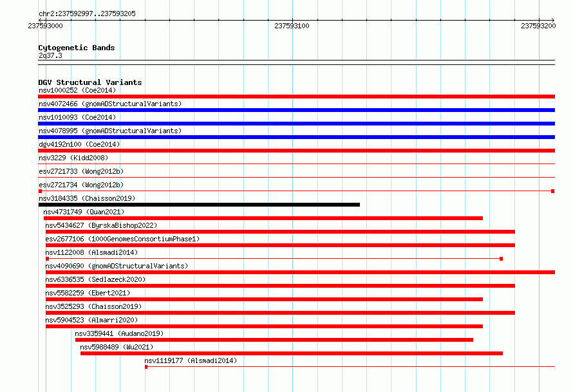Image resolution: width=573 pixels, height=392 pixels.
Task: Click the nsv1000252 (Coe2014) variant label
Action: 77,90
